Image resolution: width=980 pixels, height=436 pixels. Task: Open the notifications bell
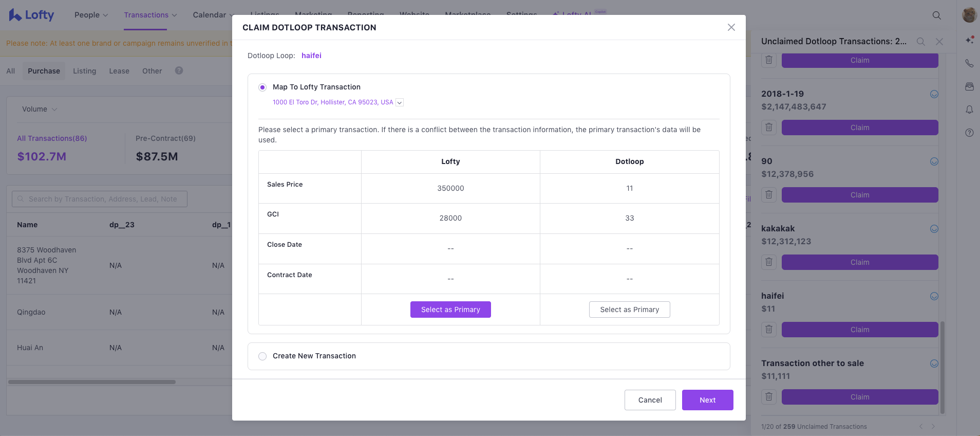click(x=969, y=110)
